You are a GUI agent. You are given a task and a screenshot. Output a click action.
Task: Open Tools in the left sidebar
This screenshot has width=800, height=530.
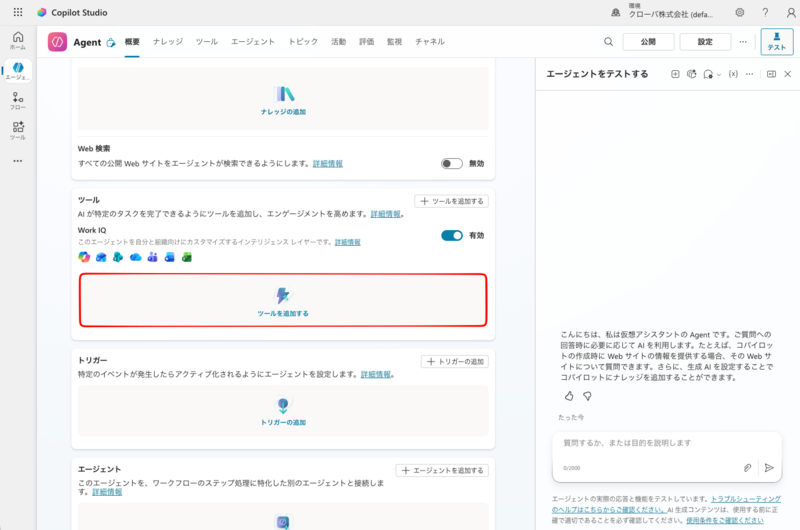click(18, 131)
